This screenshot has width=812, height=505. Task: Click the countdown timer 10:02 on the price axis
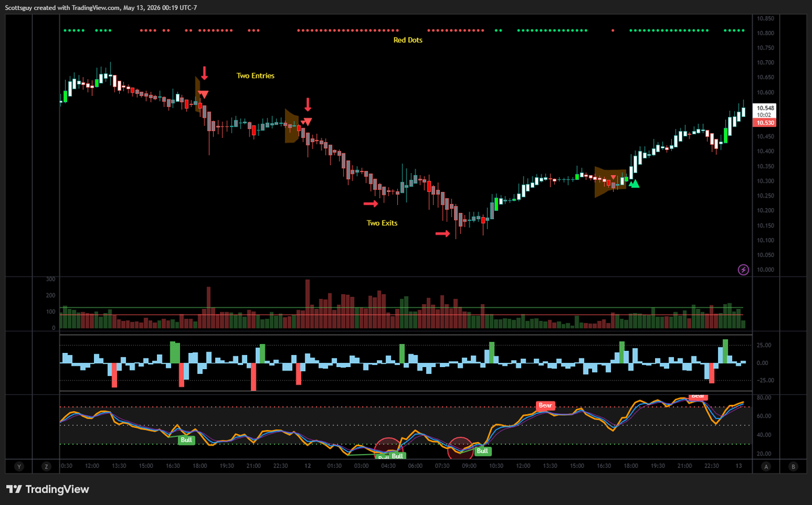[x=765, y=116]
